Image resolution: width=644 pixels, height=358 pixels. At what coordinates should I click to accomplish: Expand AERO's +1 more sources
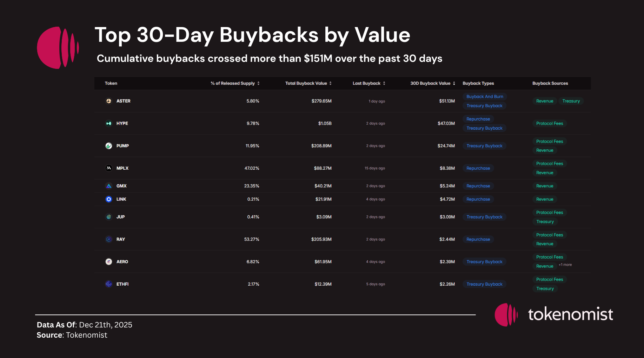click(x=565, y=265)
